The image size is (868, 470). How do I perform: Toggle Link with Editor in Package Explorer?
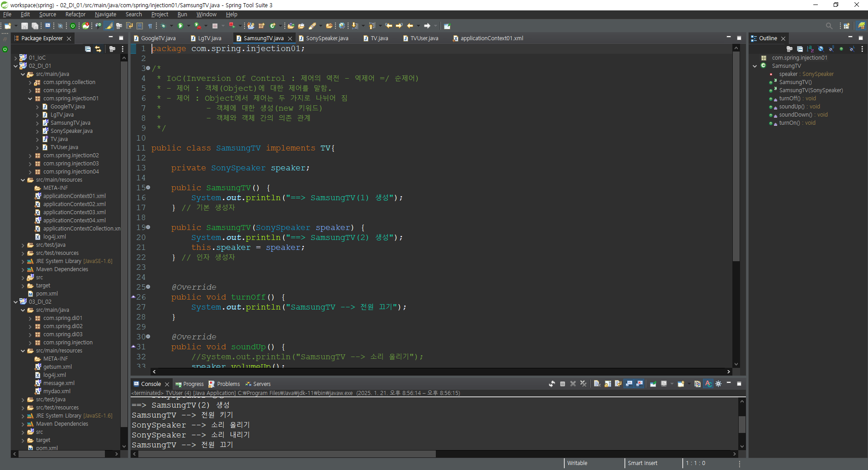coord(98,49)
